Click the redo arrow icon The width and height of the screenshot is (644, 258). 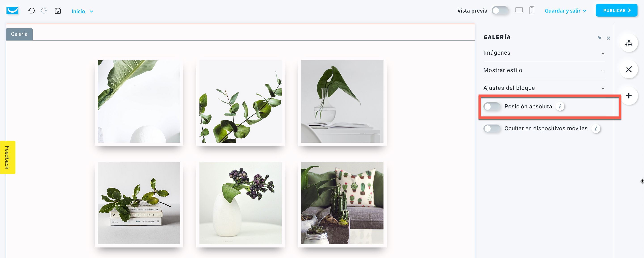coord(44,11)
